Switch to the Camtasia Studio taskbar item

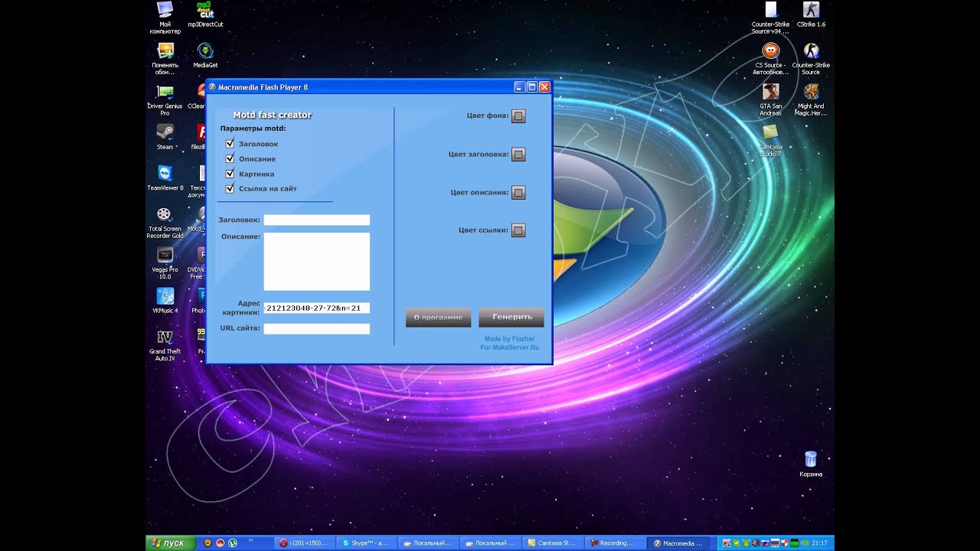click(554, 543)
